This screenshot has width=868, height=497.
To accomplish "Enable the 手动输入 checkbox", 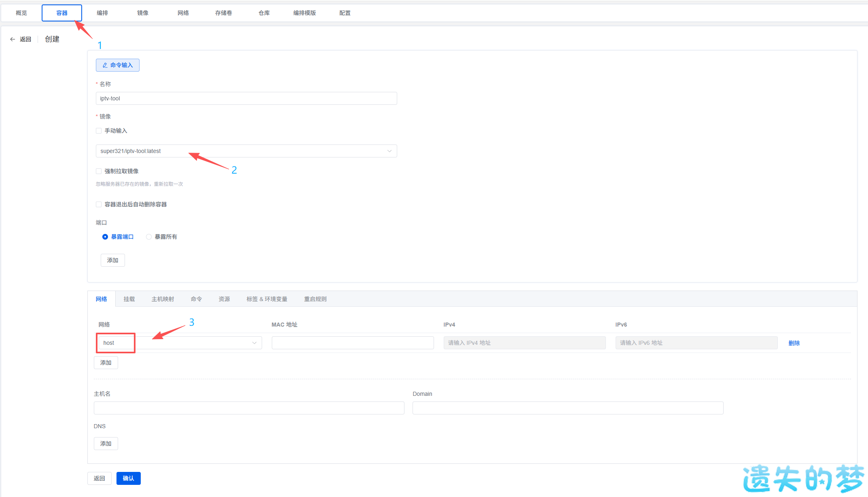I will (99, 131).
